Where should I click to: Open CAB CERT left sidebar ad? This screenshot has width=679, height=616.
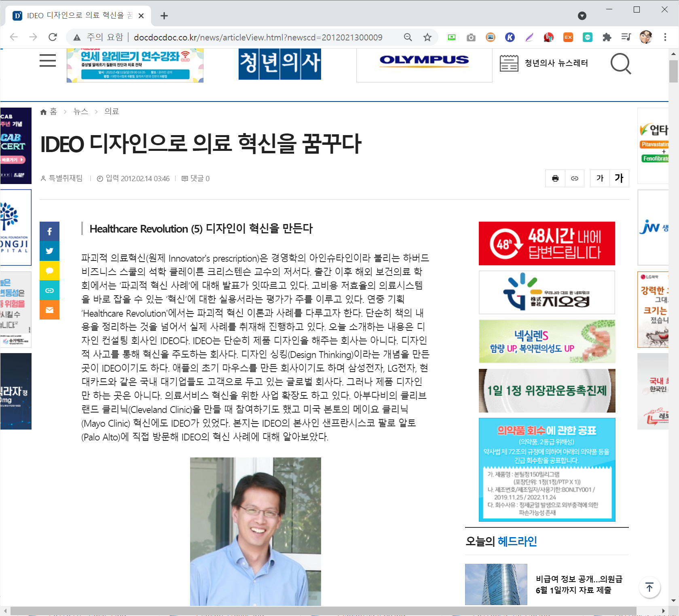coord(16,146)
